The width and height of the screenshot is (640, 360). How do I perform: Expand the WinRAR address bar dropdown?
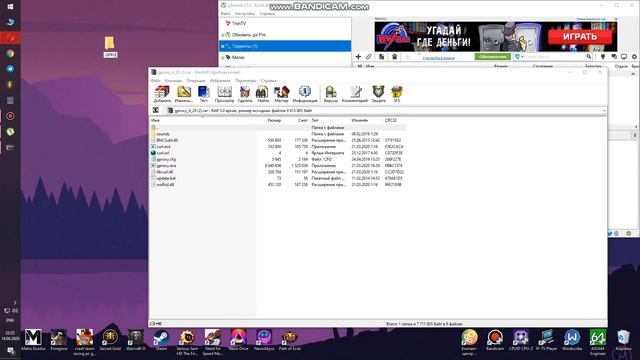pos(604,110)
